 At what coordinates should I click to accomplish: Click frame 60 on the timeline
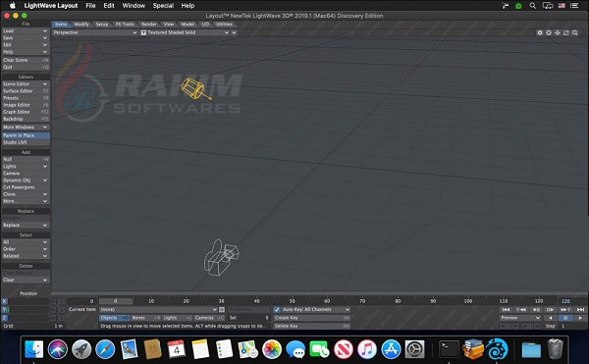coord(327,301)
